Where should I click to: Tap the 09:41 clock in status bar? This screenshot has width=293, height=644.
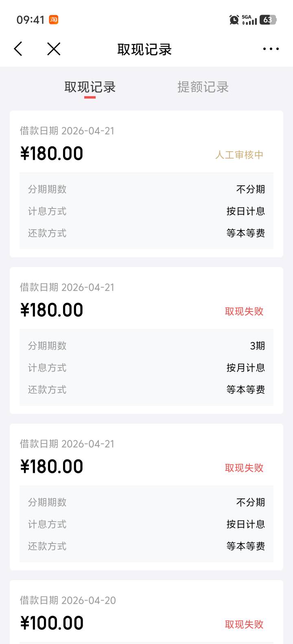pos(31,20)
